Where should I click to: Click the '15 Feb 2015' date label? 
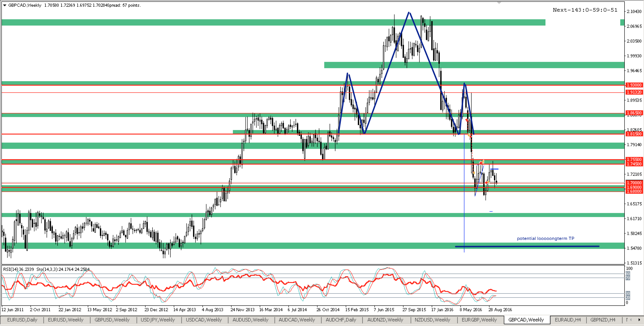(x=357, y=309)
